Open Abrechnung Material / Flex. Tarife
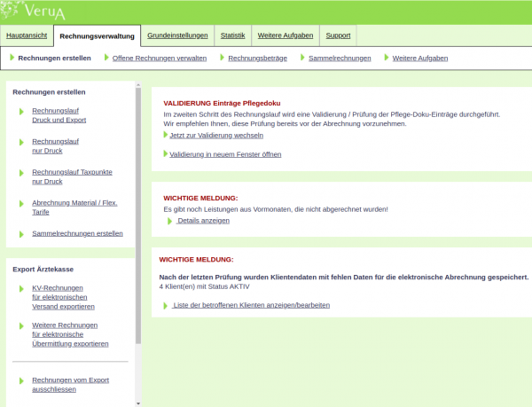 click(x=74, y=207)
